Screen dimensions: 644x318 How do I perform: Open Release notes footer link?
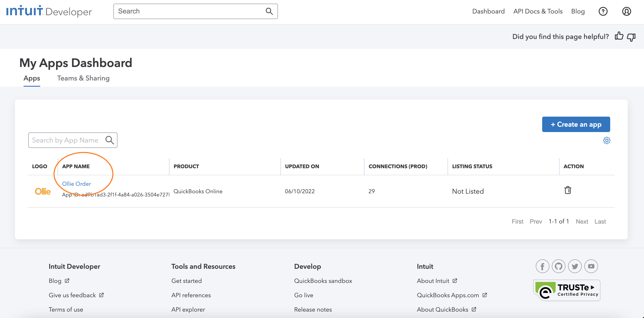point(313,309)
